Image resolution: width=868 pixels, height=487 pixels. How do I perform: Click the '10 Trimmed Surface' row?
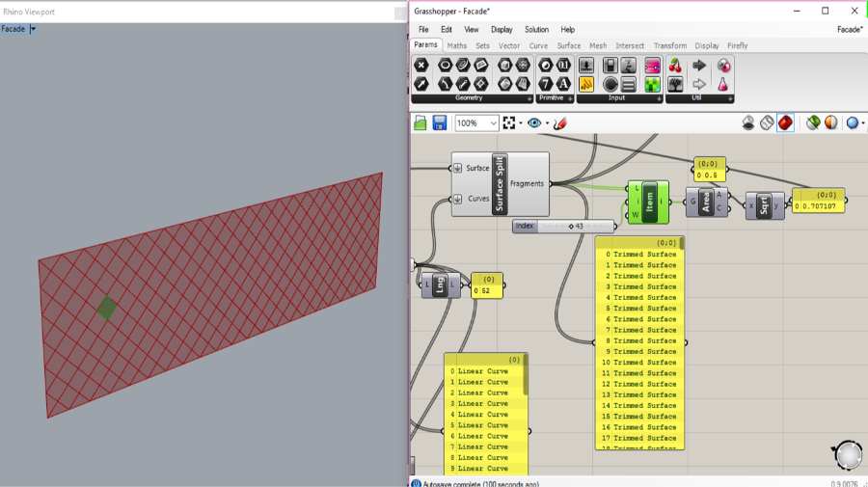click(x=639, y=363)
